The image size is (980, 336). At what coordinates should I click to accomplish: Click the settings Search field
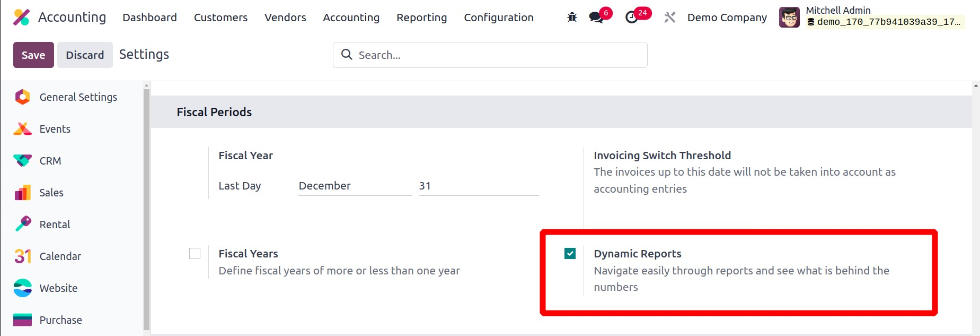pyautogui.click(x=498, y=55)
